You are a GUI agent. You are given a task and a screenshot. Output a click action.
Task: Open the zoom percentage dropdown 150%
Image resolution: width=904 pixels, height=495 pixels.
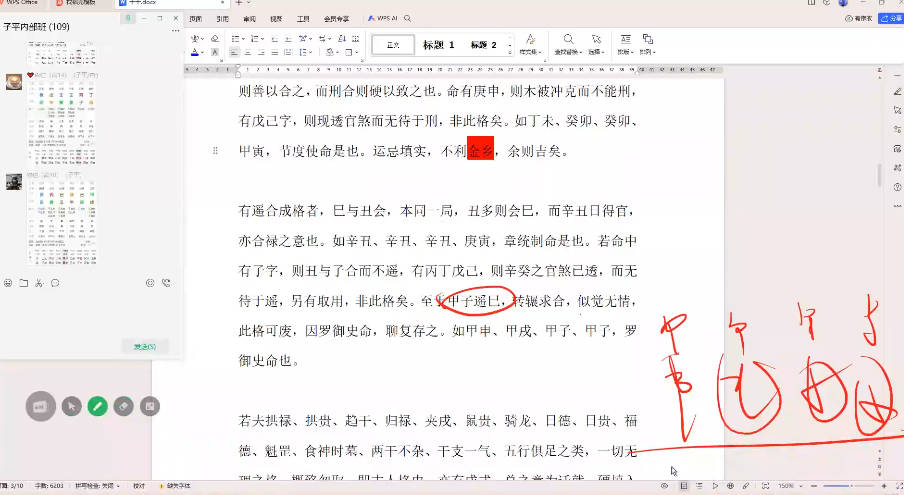(x=791, y=486)
